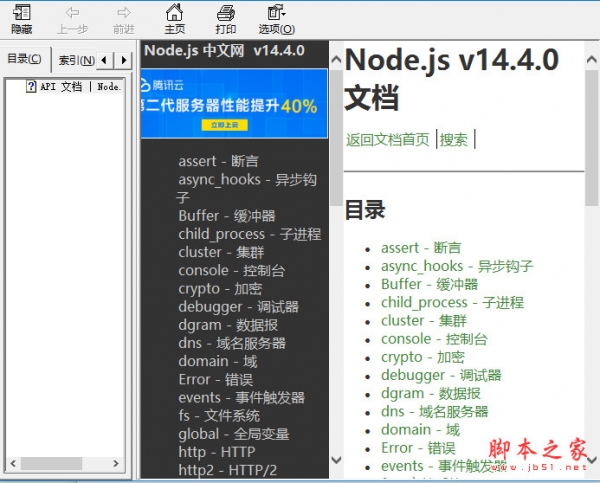Open 'console - 控制台' in the dark sidebar
Screen dimensions: 600x483
232,270
